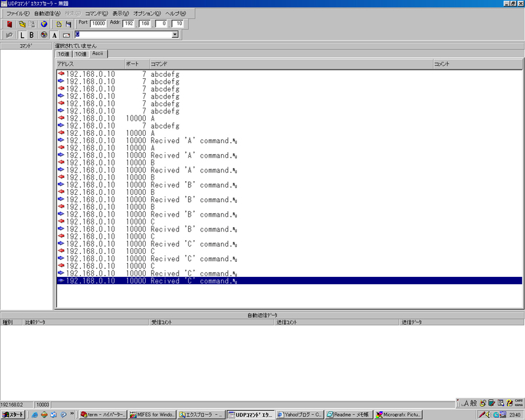This screenshot has height=420, width=525.
Task: Click the yellow-highlighted document toolbar icon
Action: tap(59, 24)
